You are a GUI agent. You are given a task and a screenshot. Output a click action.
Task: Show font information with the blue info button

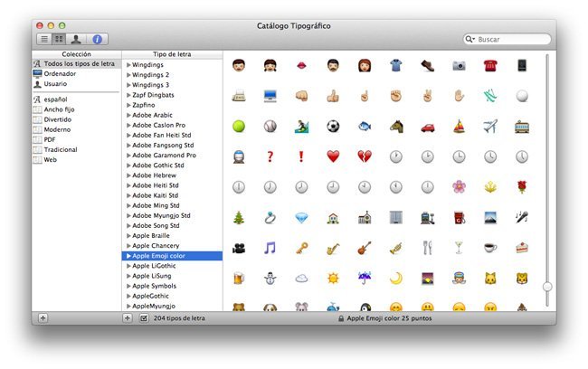pyautogui.click(x=97, y=39)
